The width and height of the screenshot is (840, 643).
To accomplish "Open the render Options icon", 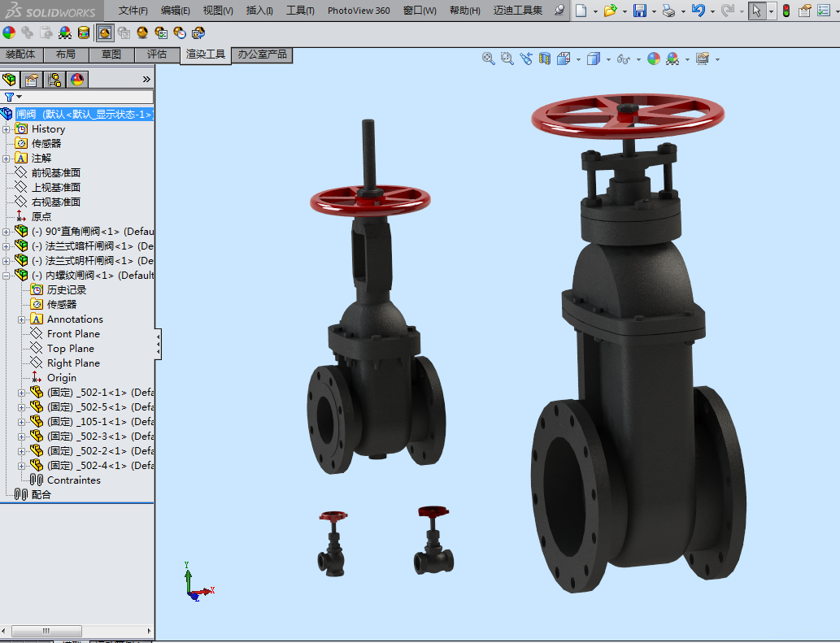I will point(161,33).
